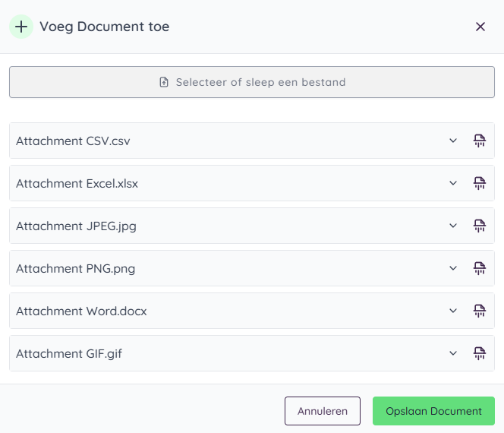
Task: Expand Attachment Excel.xlsx details chevron
Action: tap(453, 183)
